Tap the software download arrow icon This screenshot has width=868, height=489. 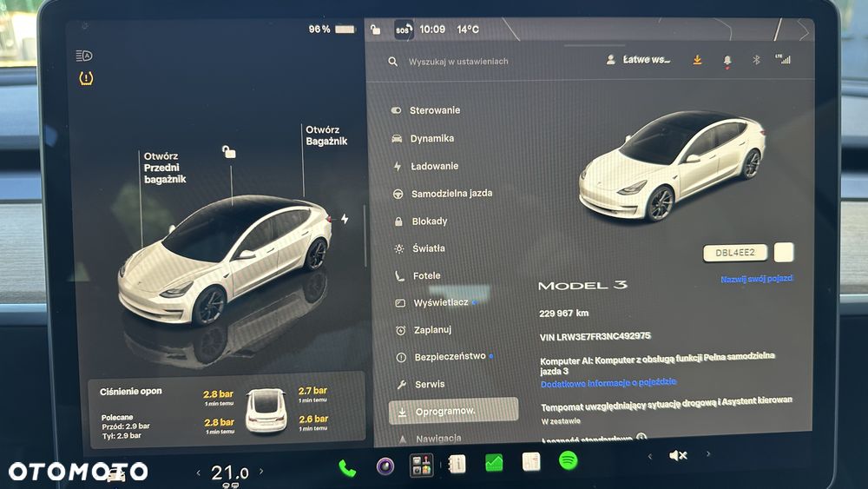click(x=698, y=60)
